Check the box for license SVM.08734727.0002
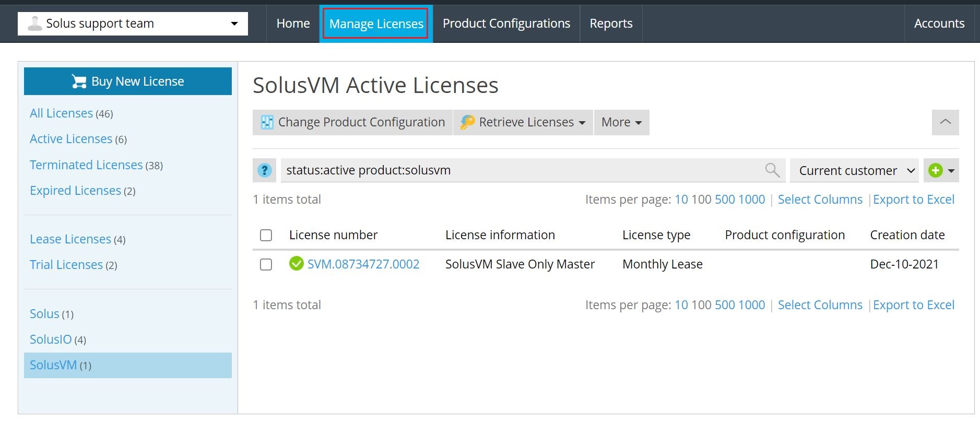The width and height of the screenshot is (980, 421). 266,264
